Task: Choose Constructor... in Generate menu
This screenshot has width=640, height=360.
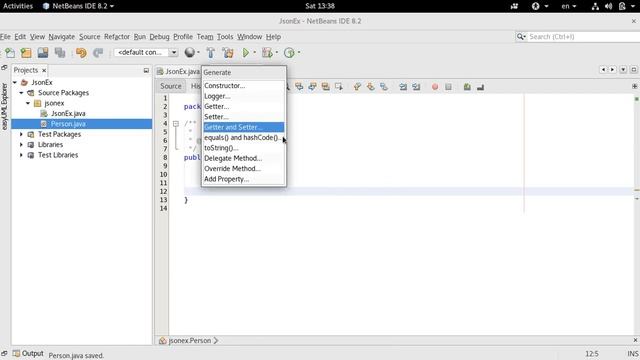Action: 244,86
